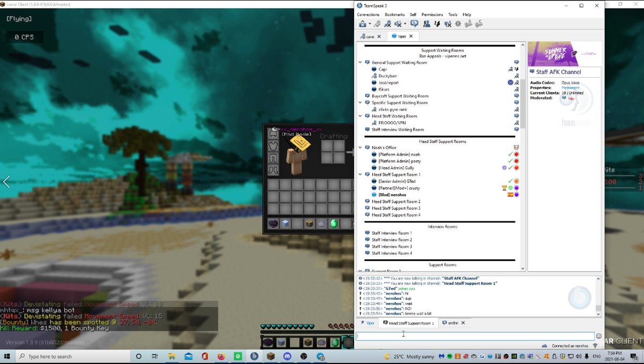
Task: Click the Summer Update banner image
Action: [564, 54]
